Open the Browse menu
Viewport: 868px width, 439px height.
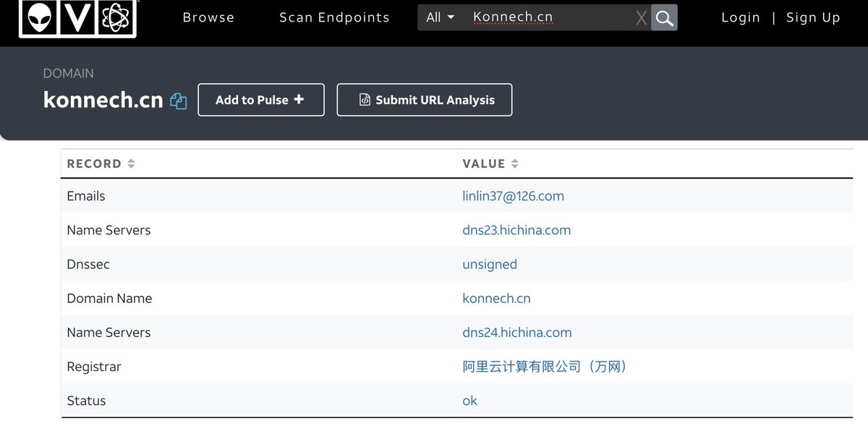click(208, 17)
